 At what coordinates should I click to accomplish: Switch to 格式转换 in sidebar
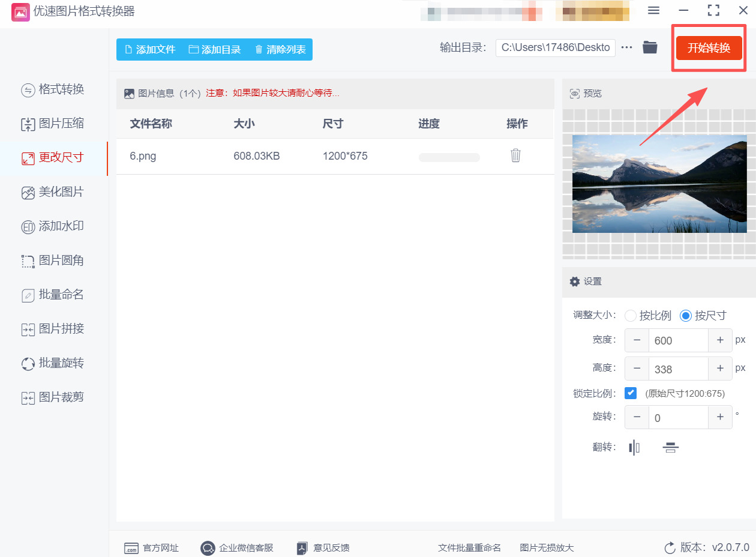(54, 90)
